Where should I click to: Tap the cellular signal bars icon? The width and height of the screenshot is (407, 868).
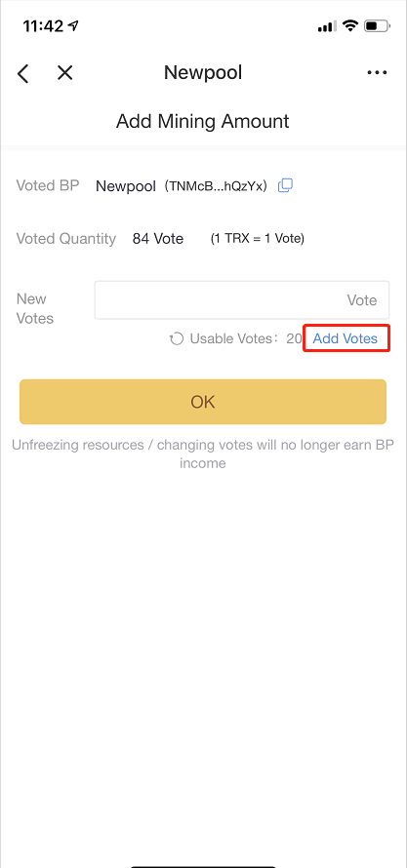(x=327, y=26)
